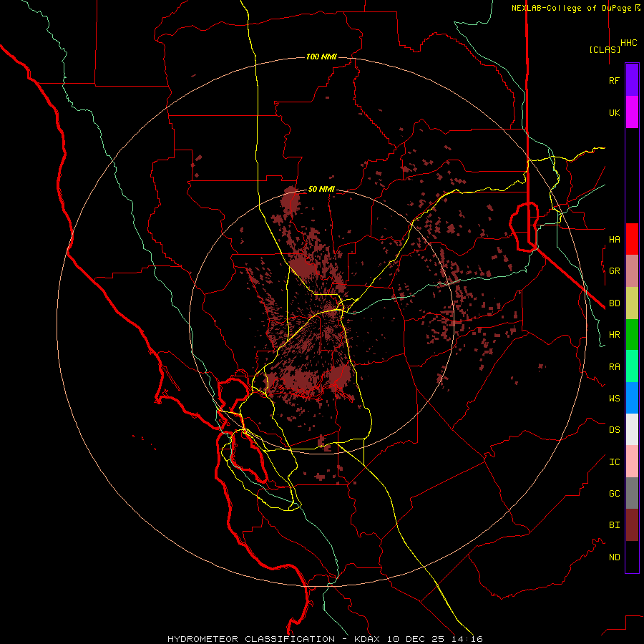Click the 'RF' legend label
The image size is (644, 644).
point(614,80)
